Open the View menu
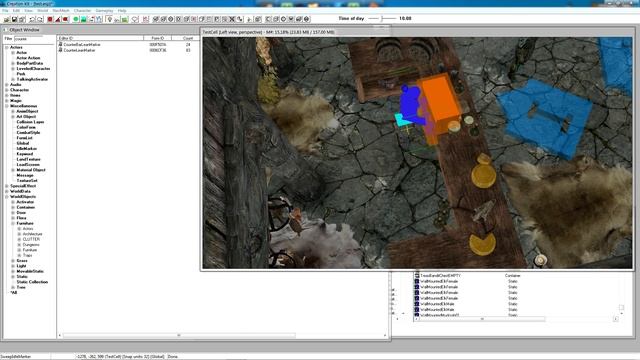Image resolution: width=640 pixels, height=360 pixels. pos(29,11)
